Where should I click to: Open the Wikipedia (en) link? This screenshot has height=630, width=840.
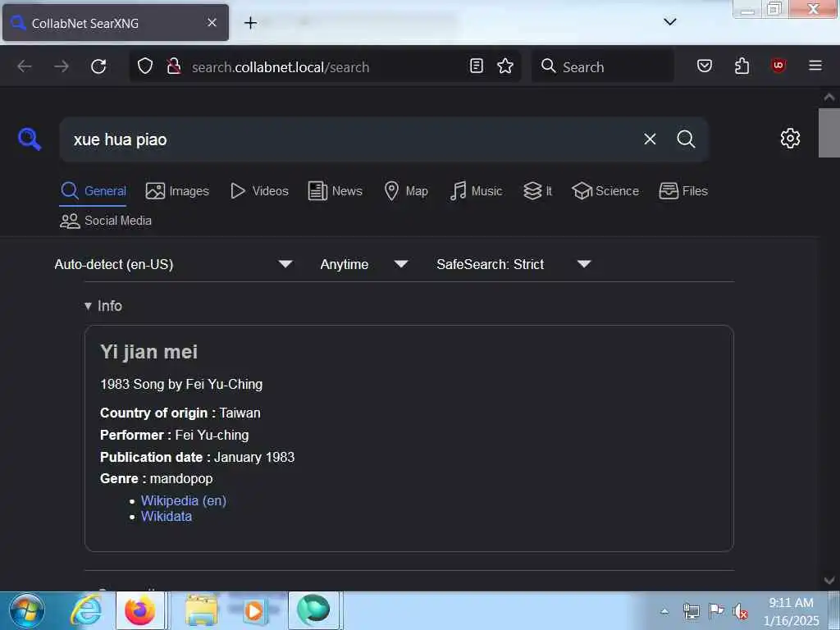pos(183,500)
